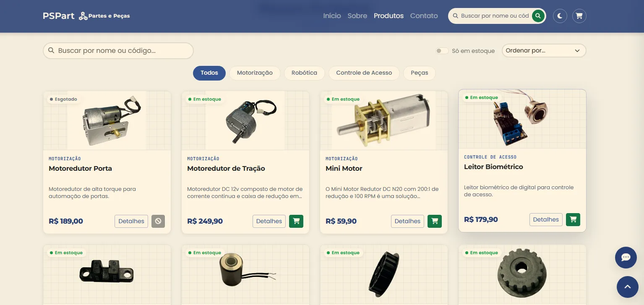Click unavailable icon on Motoredutor Porta
The width and height of the screenshot is (644, 305).
pos(158,221)
